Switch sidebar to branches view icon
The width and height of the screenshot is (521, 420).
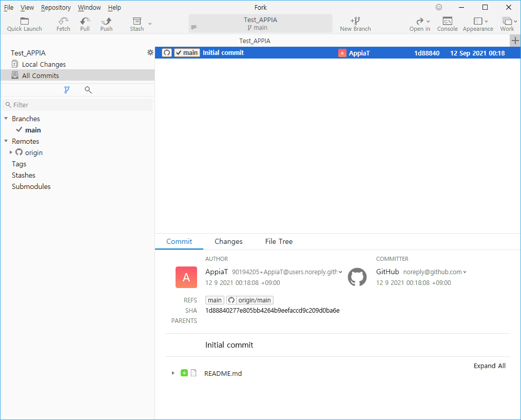coord(67,90)
